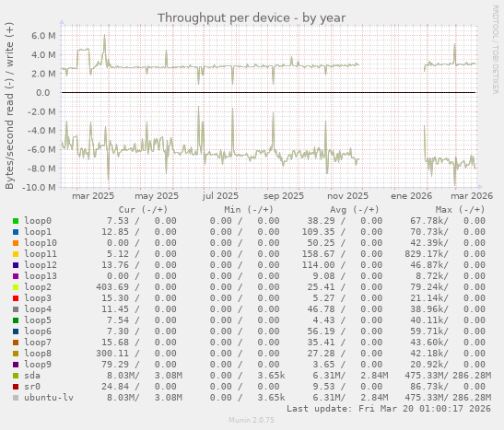Select the loop8 legend label
The width and height of the screenshot is (504, 430).
[38, 354]
